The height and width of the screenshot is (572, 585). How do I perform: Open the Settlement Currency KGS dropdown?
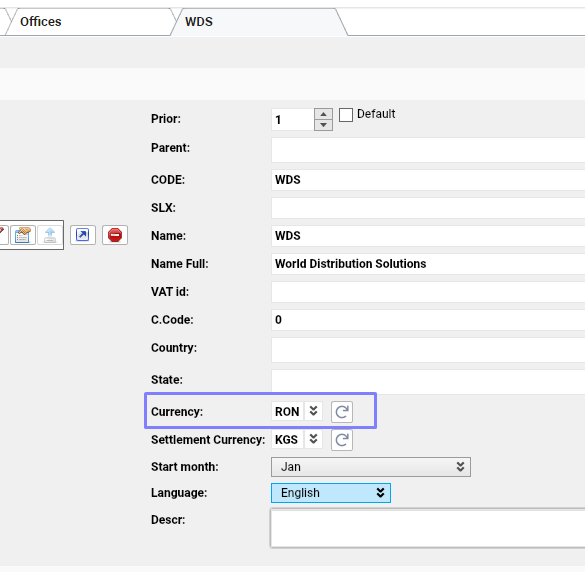pos(313,439)
